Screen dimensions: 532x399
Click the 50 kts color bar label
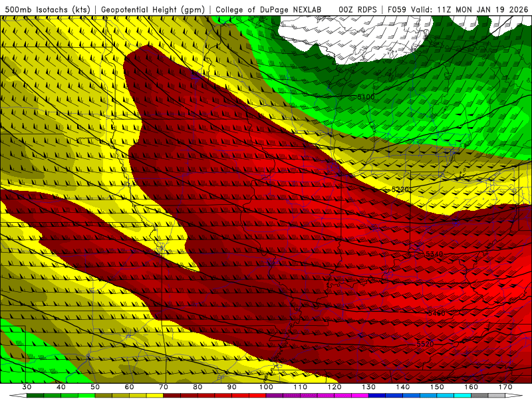coord(95,387)
